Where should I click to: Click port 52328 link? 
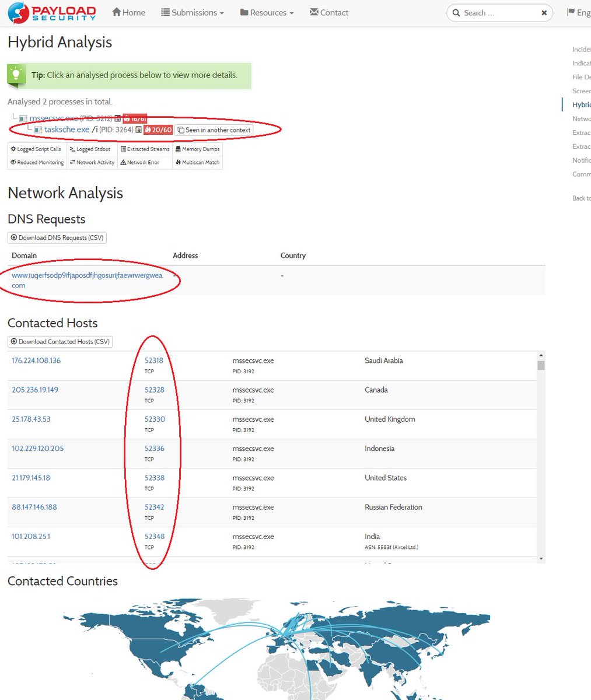[x=155, y=390]
